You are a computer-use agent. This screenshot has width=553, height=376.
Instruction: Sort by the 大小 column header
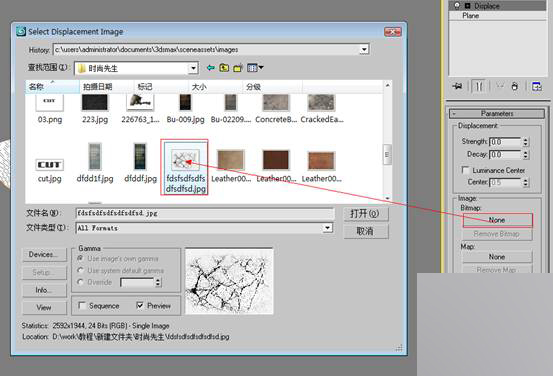(x=215, y=86)
